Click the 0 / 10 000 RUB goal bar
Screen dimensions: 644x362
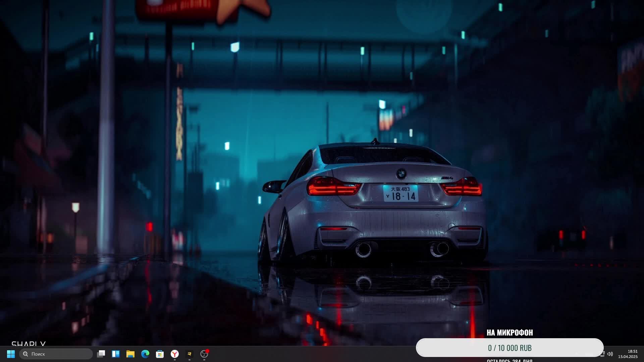pos(509,348)
